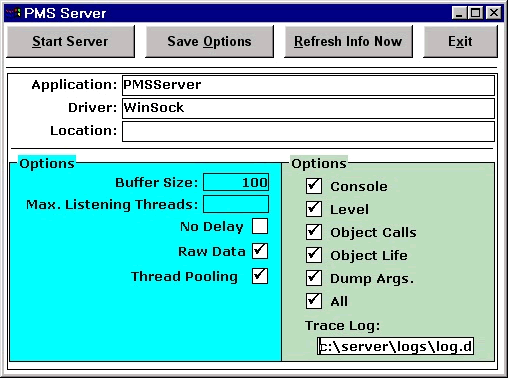508x378 pixels.
Task: Close the PMS Server window
Action: (494, 13)
